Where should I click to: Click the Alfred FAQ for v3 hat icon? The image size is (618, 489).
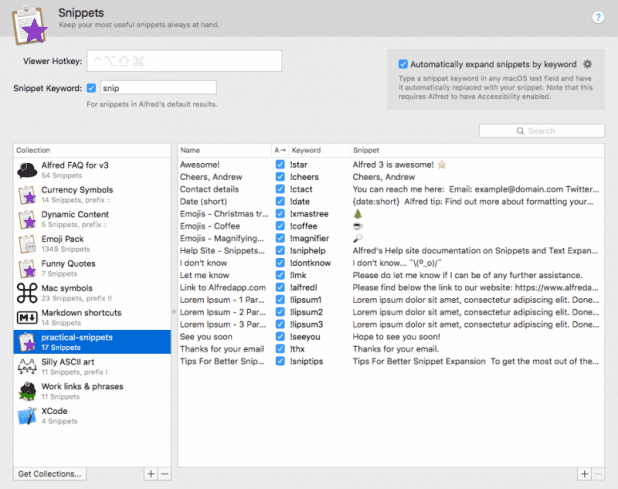(x=27, y=170)
